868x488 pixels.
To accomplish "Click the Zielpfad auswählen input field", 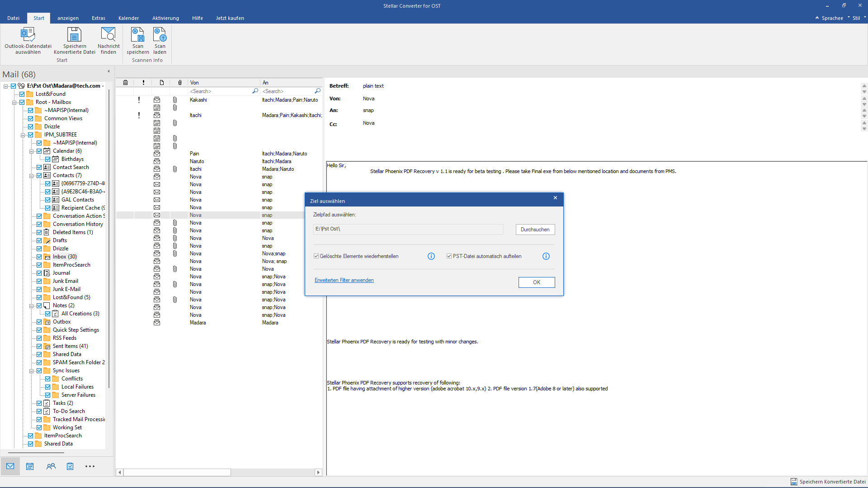I will [x=408, y=229].
